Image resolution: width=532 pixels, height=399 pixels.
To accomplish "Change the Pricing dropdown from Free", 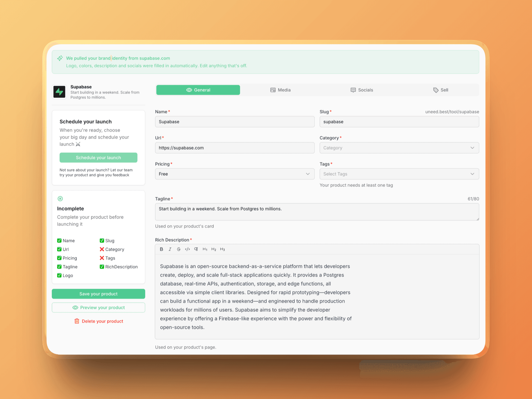I will (234, 174).
